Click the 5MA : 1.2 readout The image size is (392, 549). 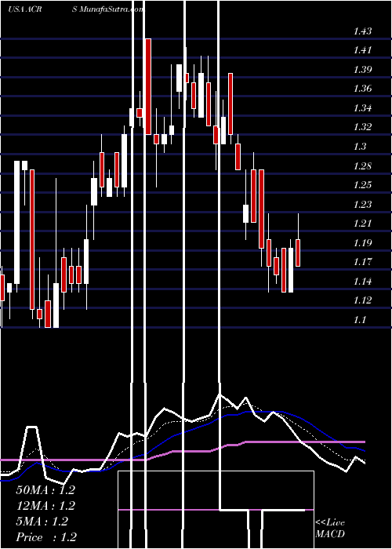[x=42, y=522]
